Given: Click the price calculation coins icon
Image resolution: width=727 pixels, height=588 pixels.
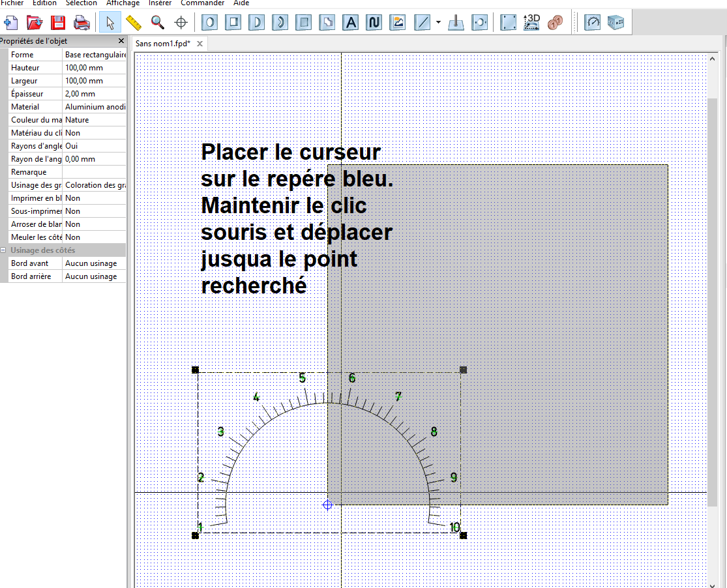Looking at the screenshot, I should pyautogui.click(x=555, y=22).
